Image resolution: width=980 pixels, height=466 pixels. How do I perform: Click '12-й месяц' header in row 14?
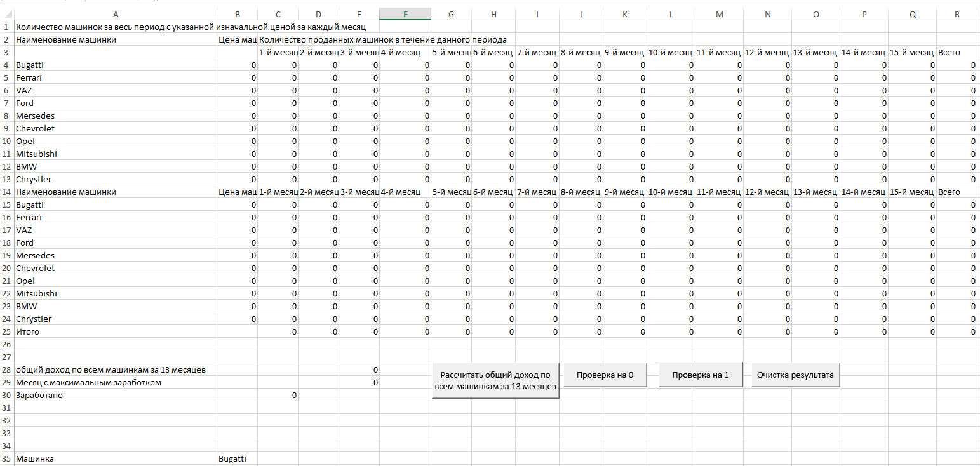click(x=767, y=192)
